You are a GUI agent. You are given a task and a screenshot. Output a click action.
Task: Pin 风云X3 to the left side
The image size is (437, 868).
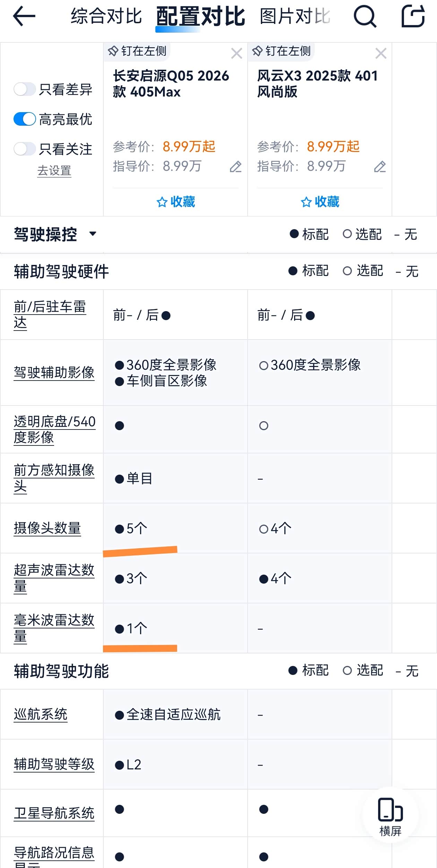coord(282,51)
